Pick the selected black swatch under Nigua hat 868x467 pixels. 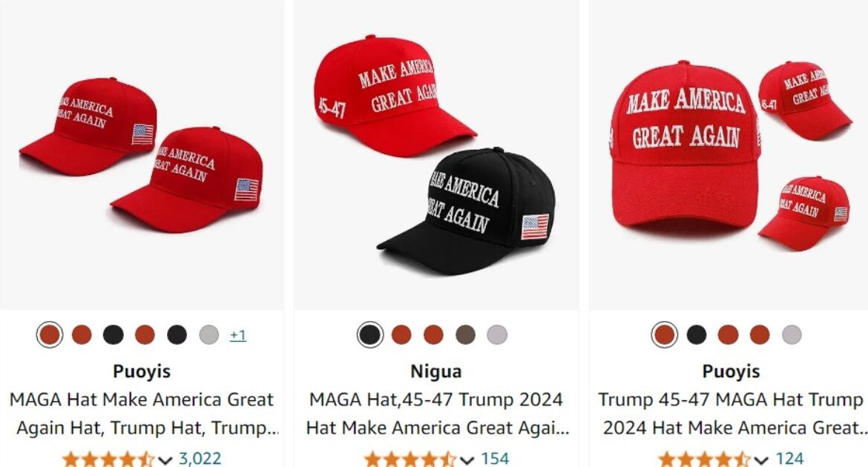[x=369, y=335]
